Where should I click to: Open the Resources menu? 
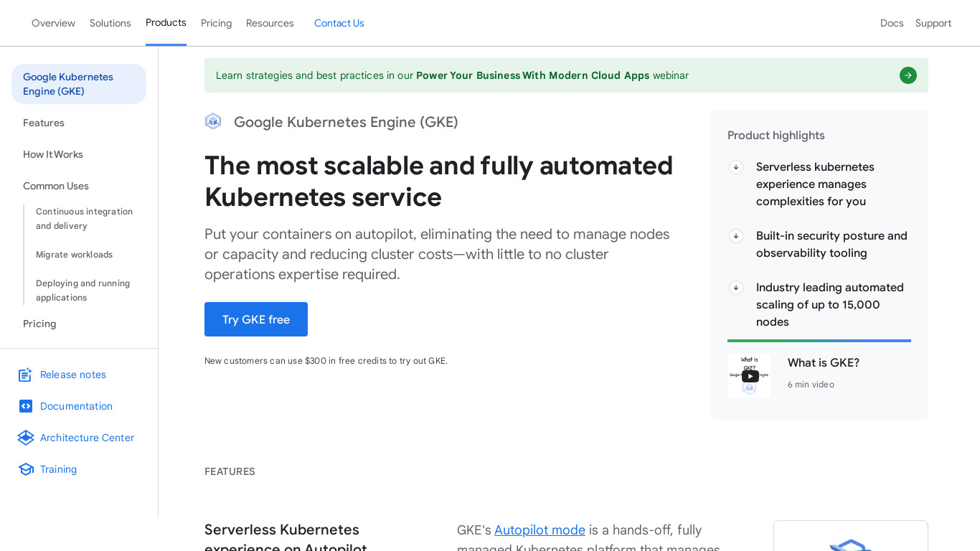coord(270,23)
